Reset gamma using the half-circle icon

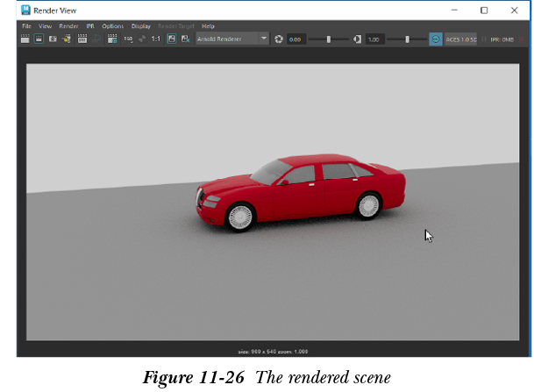[357, 39]
